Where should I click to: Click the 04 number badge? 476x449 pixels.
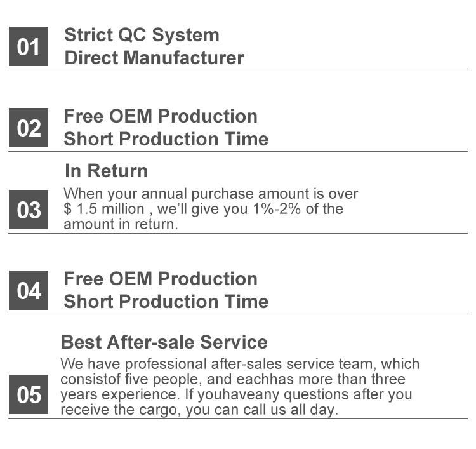pyautogui.click(x=29, y=290)
